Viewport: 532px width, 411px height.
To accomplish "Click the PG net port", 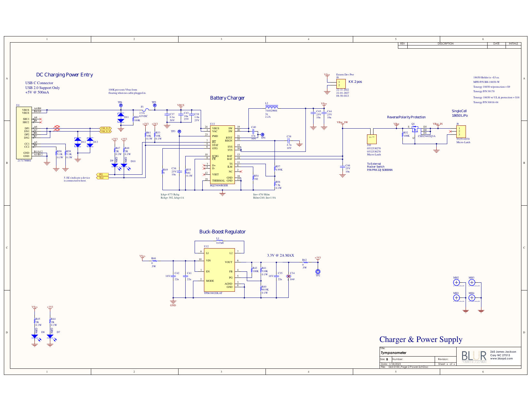I will (102, 174).
